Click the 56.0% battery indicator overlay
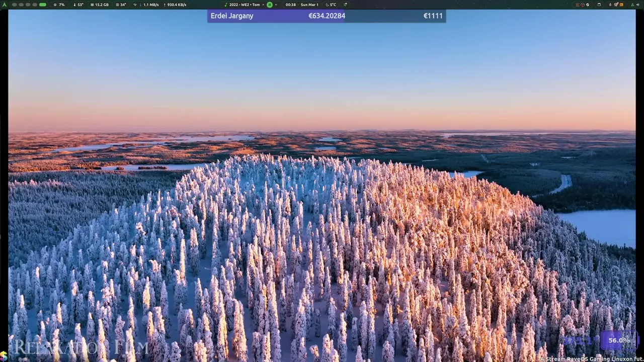 pos(619,340)
